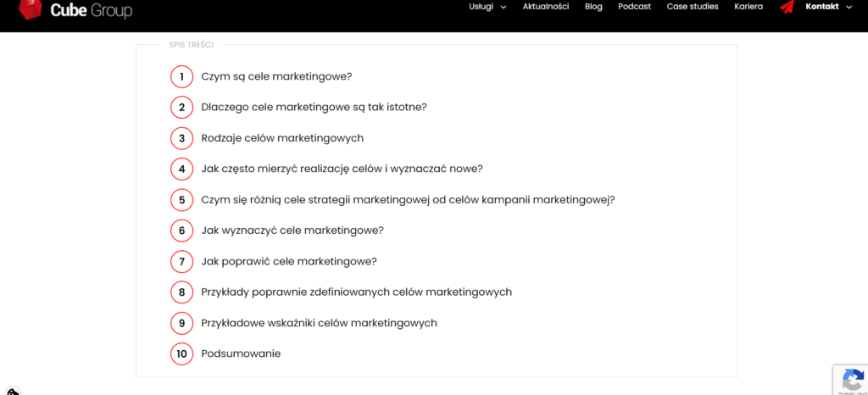The width and height of the screenshot is (868, 395).
Task: Click the Cube Group red cube logo
Action: click(x=30, y=9)
